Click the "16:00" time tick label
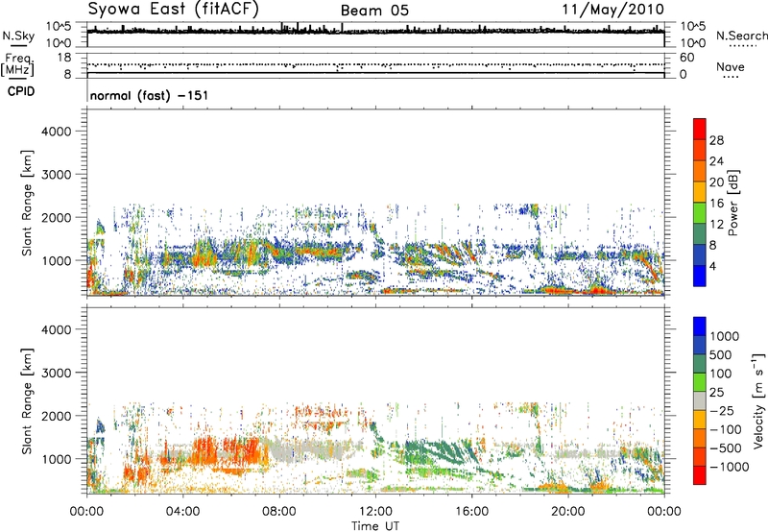Screen dimensions: 768x532 (471, 512)
